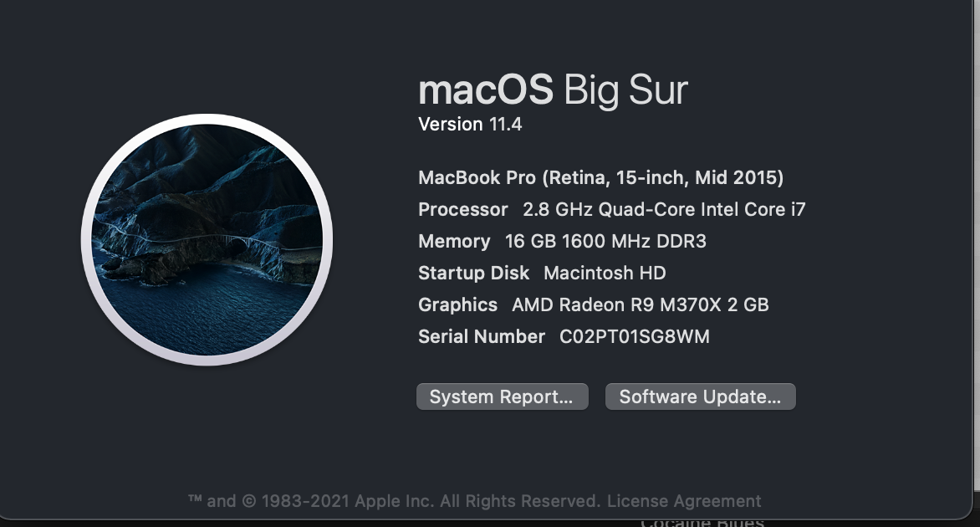
Task: Click the bold macOS word in title
Action: pyautogui.click(x=485, y=90)
